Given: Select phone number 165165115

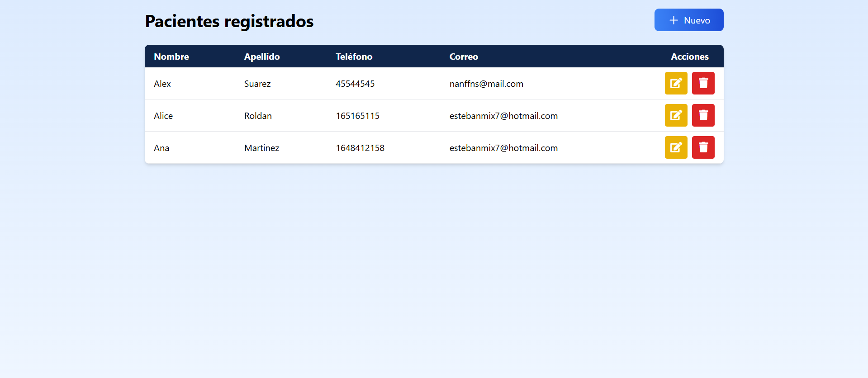Looking at the screenshot, I should (357, 116).
